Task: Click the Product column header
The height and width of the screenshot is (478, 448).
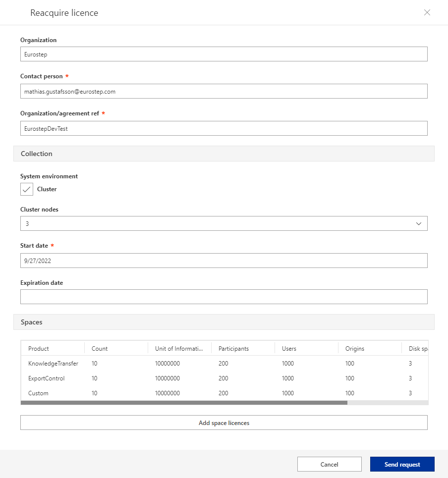Action: (38, 348)
